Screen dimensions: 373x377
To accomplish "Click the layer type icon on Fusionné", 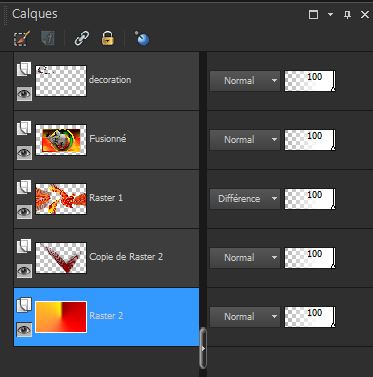I will [x=24, y=128].
